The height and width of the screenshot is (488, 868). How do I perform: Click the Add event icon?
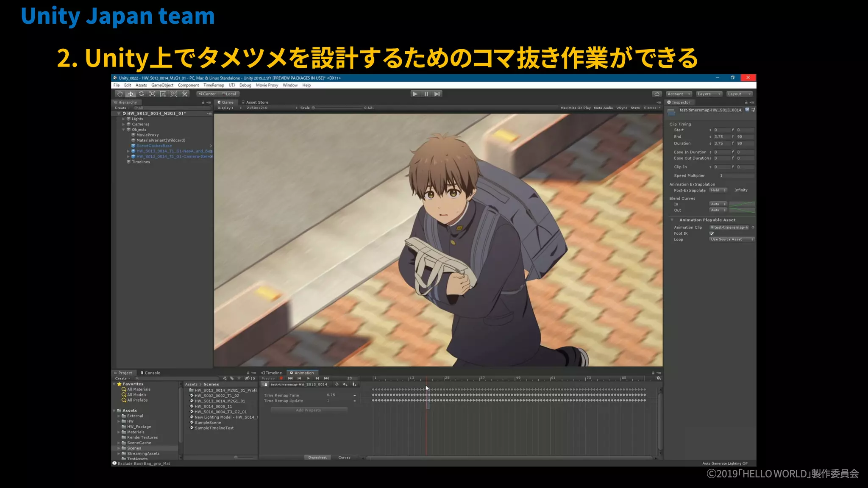[354, 385]
